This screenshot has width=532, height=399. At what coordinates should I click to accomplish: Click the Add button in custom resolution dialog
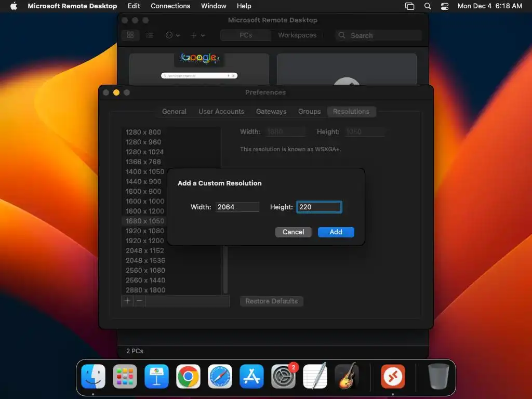tap(336, 232)
